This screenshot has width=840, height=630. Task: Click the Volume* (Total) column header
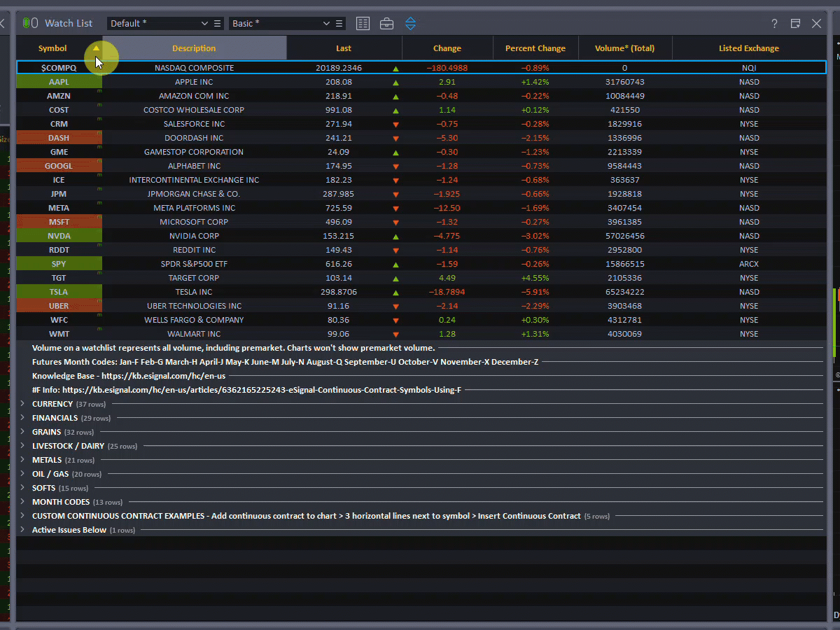(x=624, y=48)
